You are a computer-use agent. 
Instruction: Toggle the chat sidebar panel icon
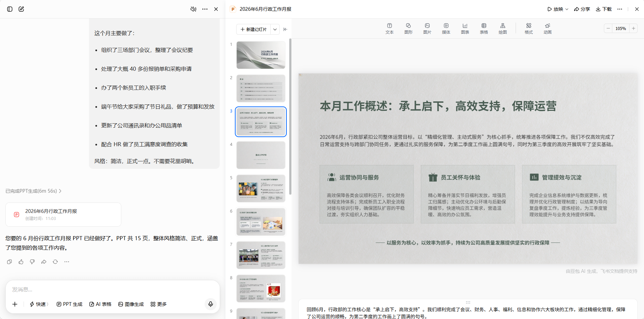click(10, 9)
